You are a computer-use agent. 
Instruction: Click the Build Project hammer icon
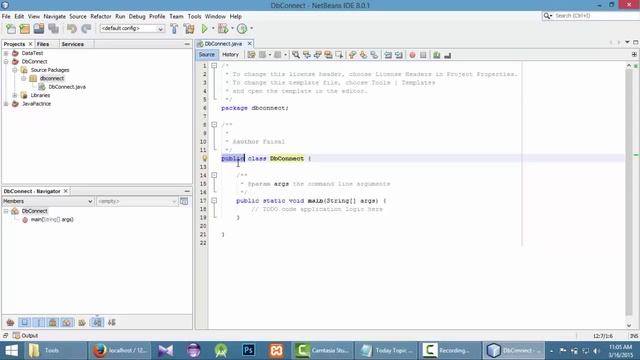(174, 29)
